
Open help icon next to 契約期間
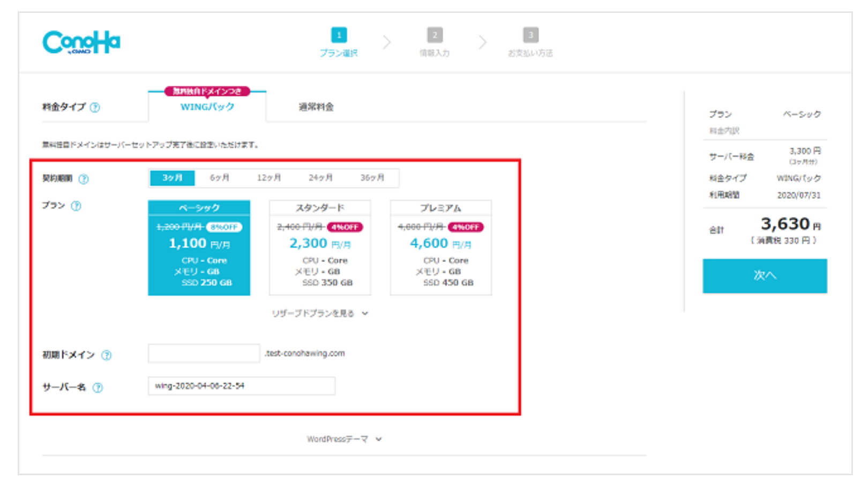coord(84,179)
